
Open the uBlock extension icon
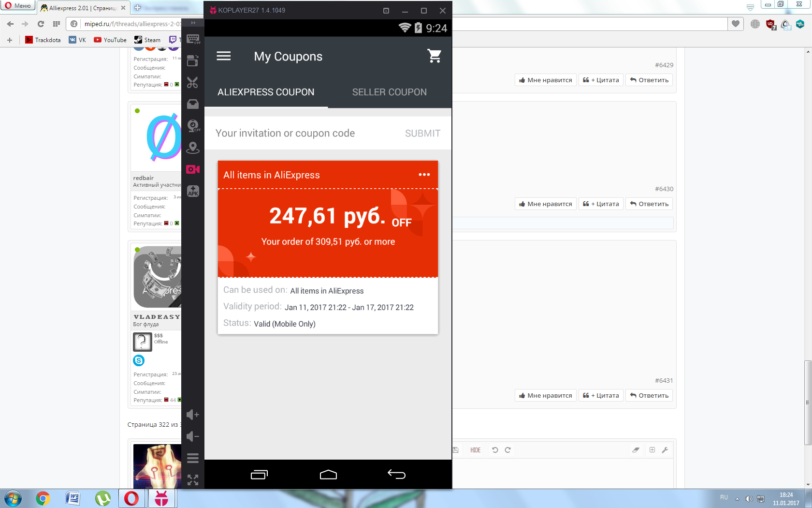coord(770,24)
